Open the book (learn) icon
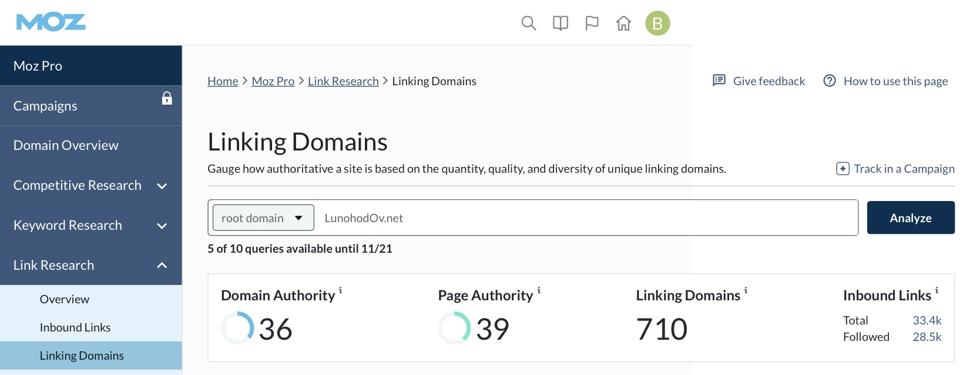This screenshot has width=980, height=375. tap(561, 23)
